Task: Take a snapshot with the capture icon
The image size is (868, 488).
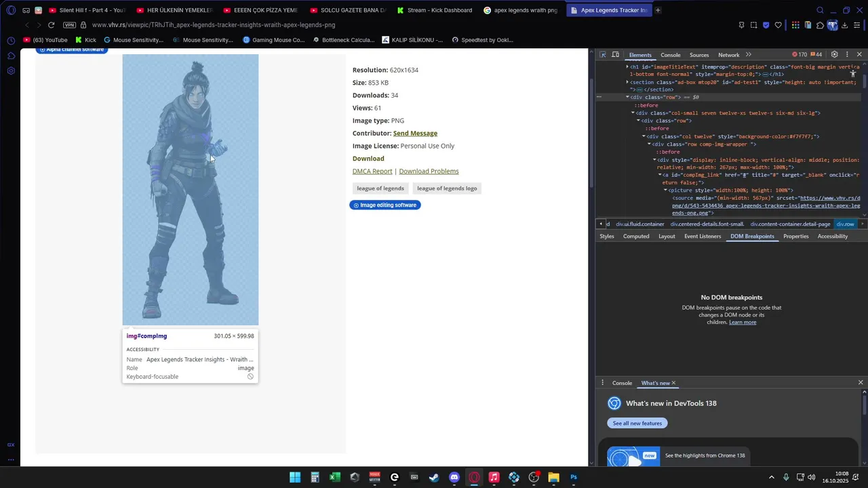Action: click(753, 25)
